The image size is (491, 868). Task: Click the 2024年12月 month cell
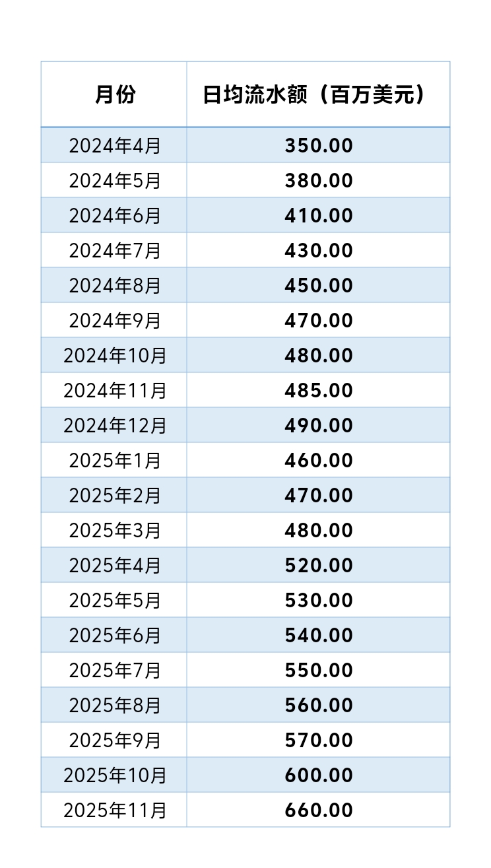pyautogui.click(x=114, y=425)
